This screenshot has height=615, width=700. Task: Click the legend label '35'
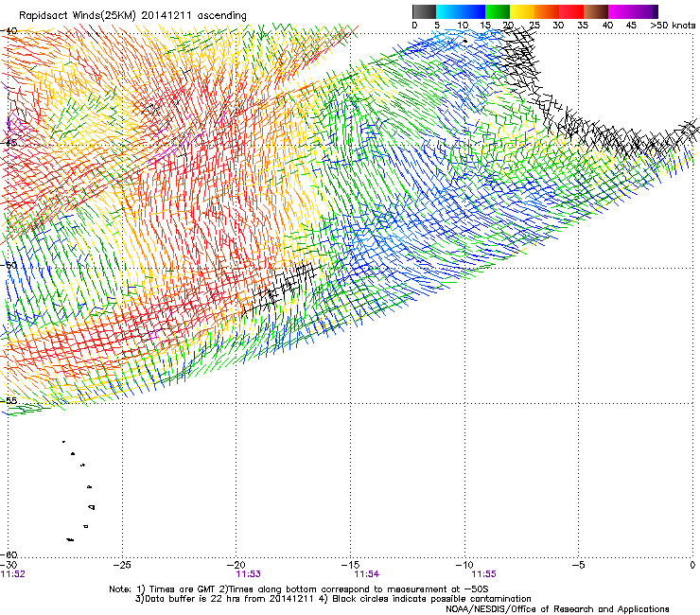click(x=583, y=26)
